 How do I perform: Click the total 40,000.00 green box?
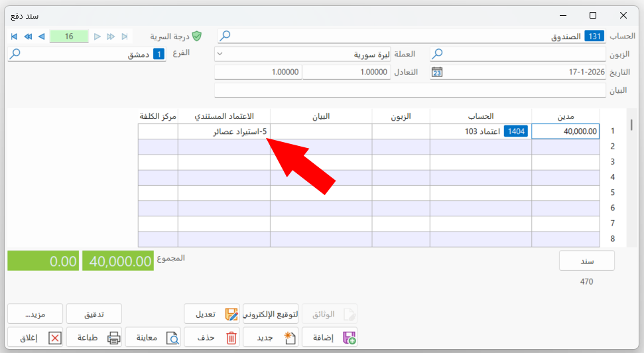[118, 261]
